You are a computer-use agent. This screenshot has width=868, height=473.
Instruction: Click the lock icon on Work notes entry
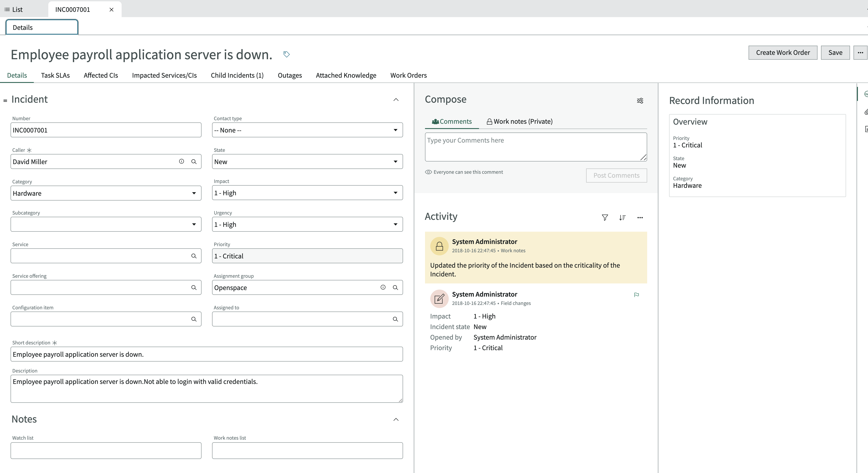pyautogui.click(x=439, y=246)
